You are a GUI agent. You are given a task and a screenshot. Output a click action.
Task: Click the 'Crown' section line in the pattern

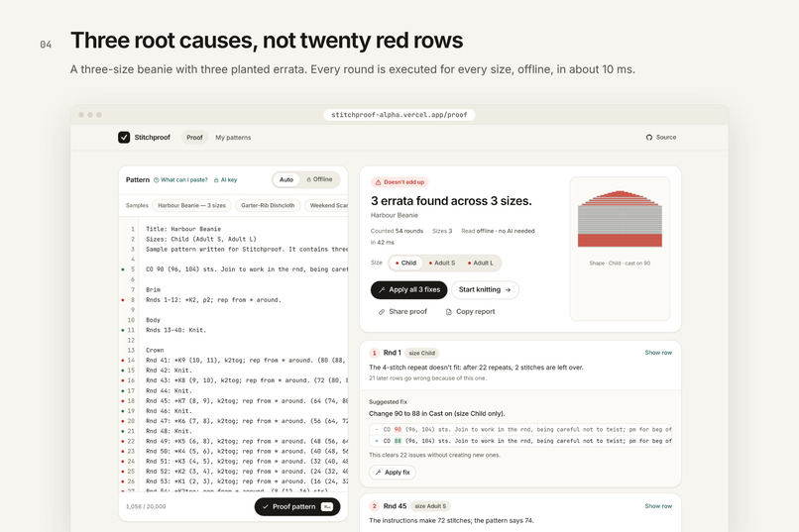pos(155,351)
